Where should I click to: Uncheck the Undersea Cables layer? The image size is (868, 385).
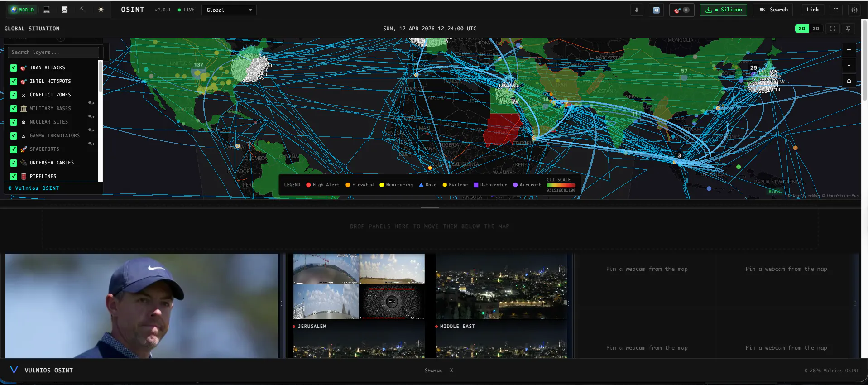tap(14, 163)
